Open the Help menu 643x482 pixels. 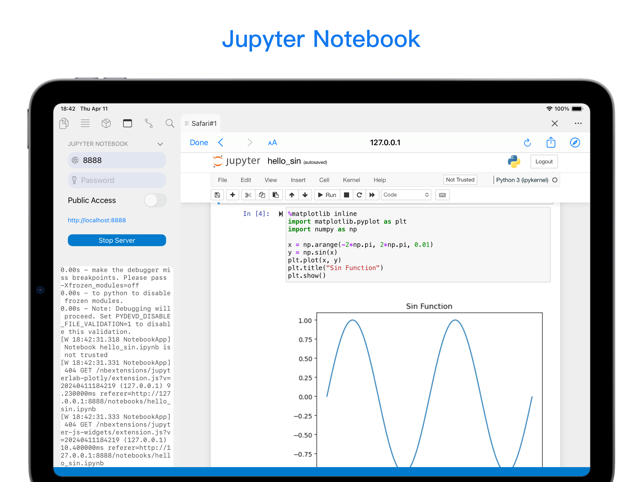pos(380,180)
